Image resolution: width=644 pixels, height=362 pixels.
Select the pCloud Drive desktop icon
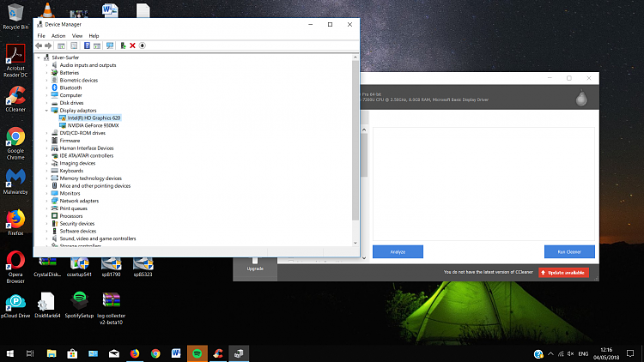(x=15, y=306)
